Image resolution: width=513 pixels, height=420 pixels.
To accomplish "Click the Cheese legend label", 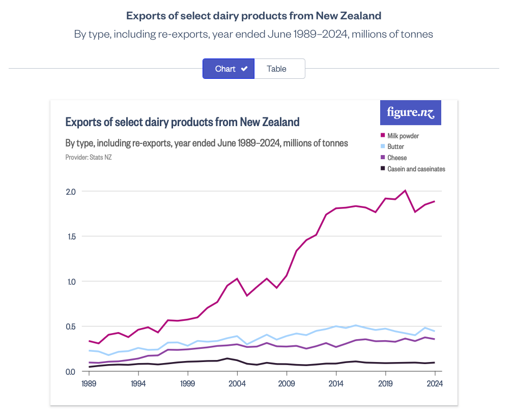I will point(397,158).
